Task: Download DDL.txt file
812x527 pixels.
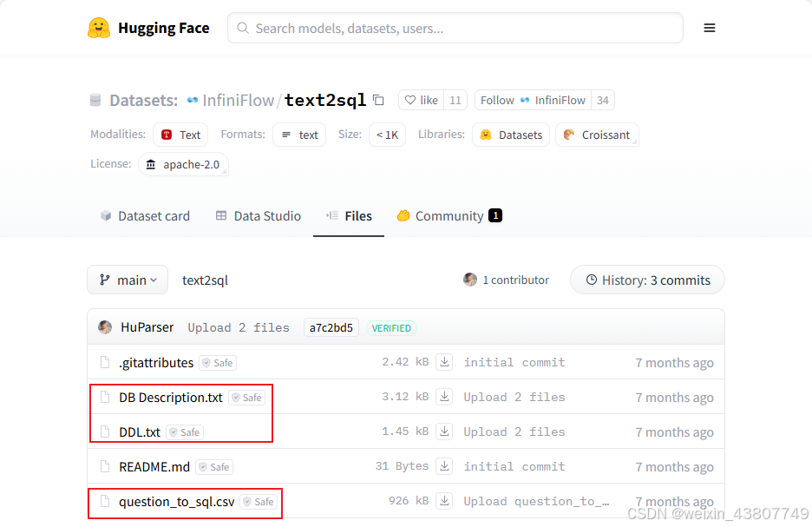Action: coord(444,431)
